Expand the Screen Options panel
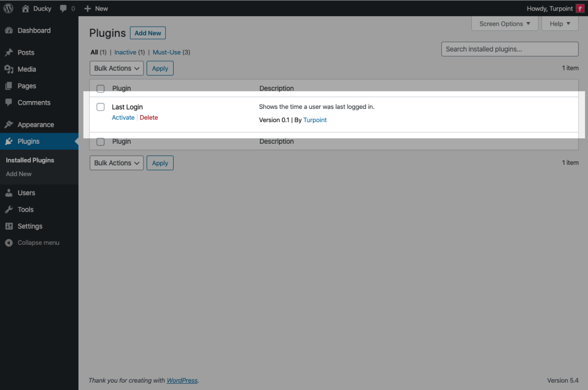The height and width of the screenshot is (390, 588). [505, 24]
